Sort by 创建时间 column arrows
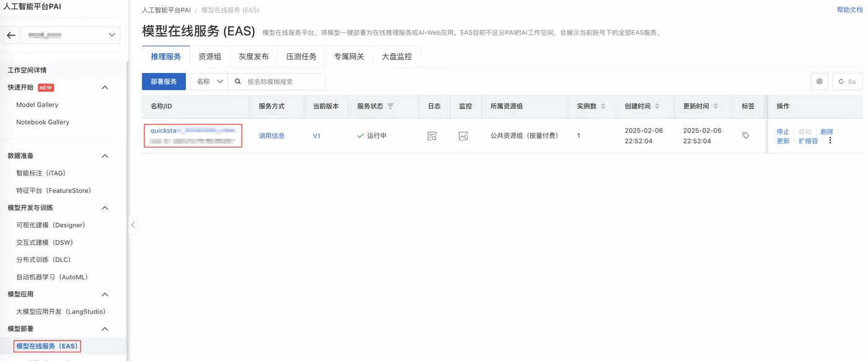 point(657,107)
